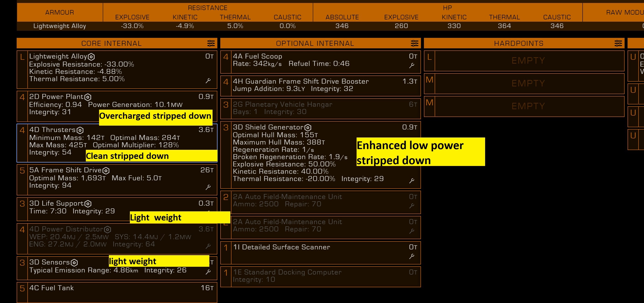Select the empty large (L) hardpoint slot

[x=524, y=61]
